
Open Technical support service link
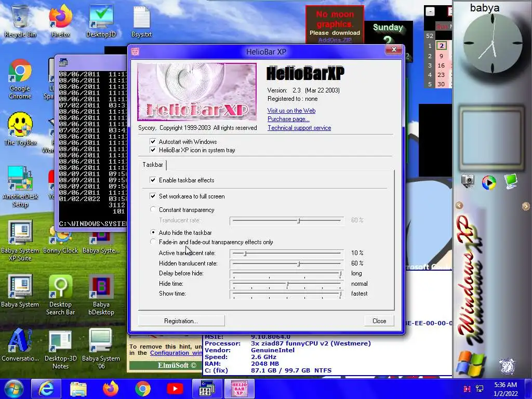click(x=299, y=128)
